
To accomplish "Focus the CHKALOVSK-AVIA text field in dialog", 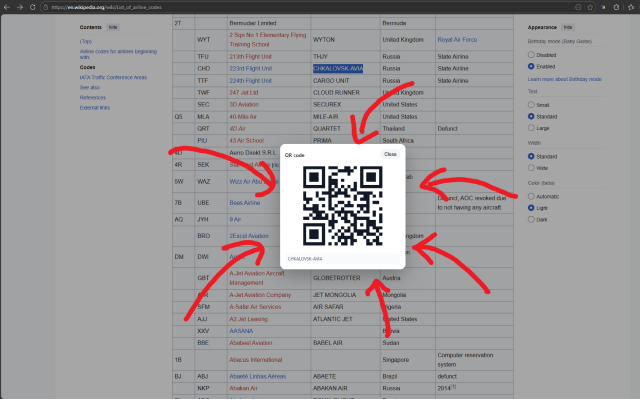I will pos(342,259).
